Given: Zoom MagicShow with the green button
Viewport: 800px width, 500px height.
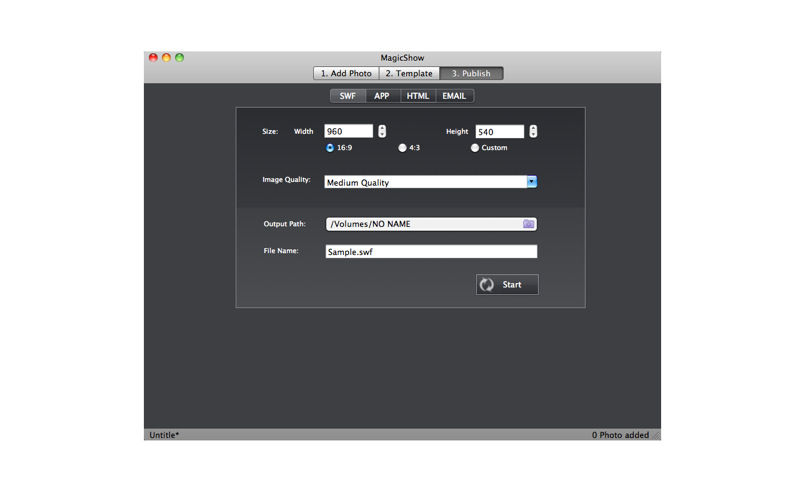Looking at the screenshot, I should click(180, 58).
